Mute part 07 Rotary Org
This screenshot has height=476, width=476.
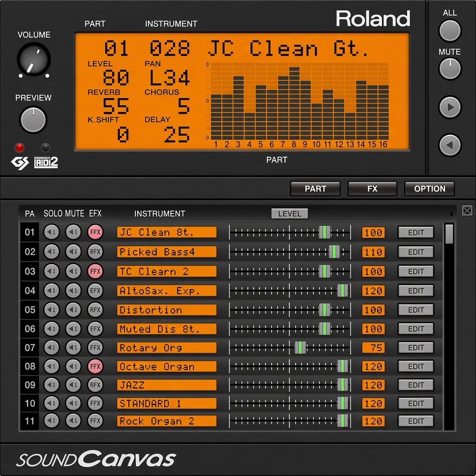tap(73, 348)
